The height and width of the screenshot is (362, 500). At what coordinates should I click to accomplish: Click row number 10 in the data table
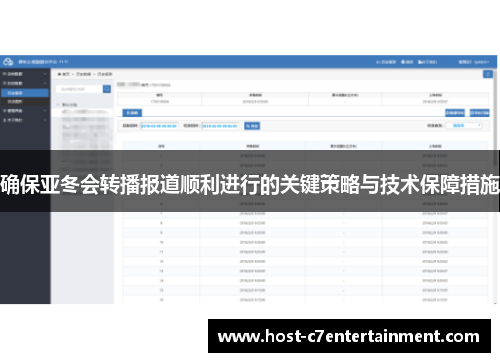click(x=305, y=242)
